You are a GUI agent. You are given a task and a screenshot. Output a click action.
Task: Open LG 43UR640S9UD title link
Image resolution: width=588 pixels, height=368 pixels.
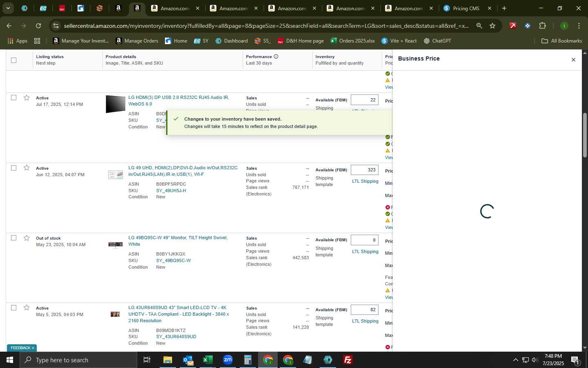tap(179, 314)
